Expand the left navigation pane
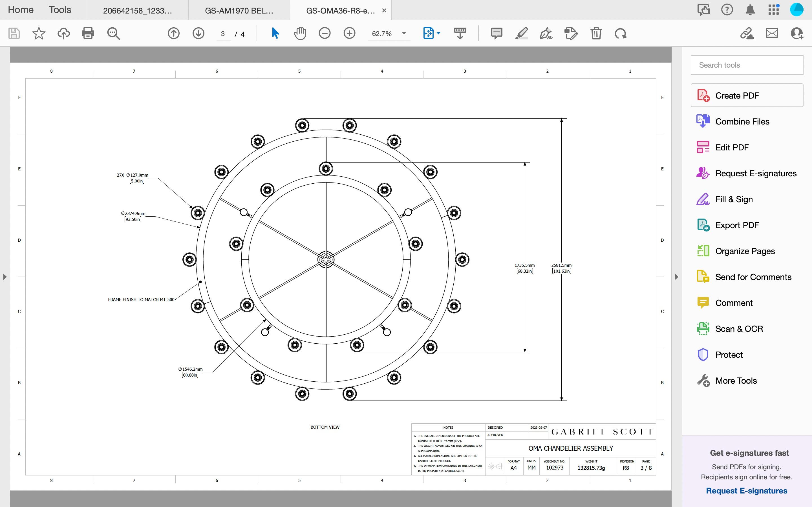Screen dimensions: 812x507 [5, 277]
